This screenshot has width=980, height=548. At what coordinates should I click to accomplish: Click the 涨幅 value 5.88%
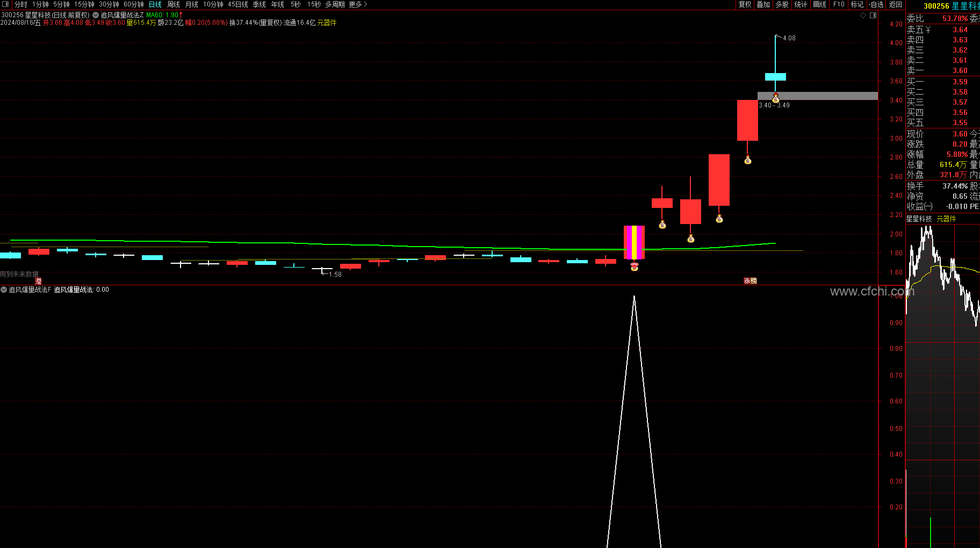pos(957,155)
